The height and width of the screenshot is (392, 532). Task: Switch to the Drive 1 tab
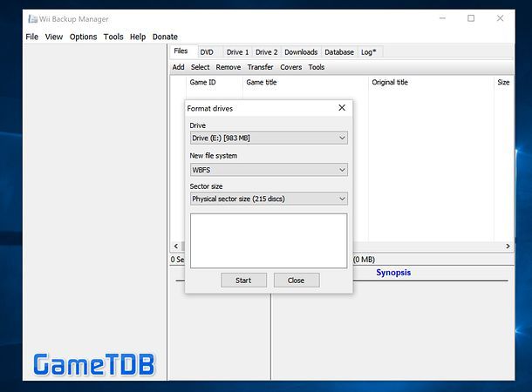[237, 52]
